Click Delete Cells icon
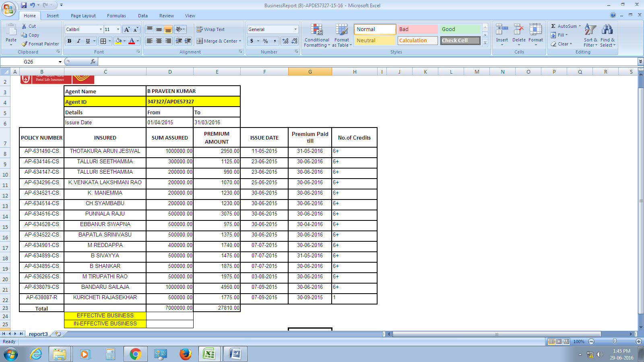This screenshot has height=362, width=644. pyautogui.click(x=519, y=30)
